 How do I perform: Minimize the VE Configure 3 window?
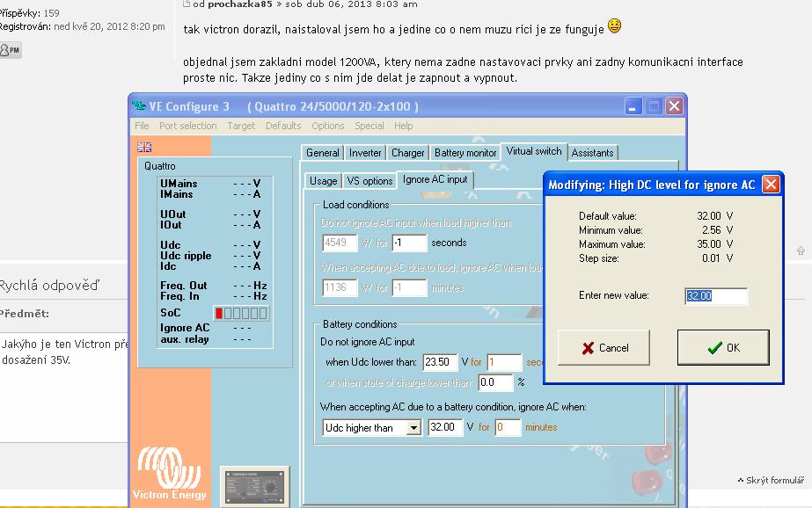tap(633, 106)
